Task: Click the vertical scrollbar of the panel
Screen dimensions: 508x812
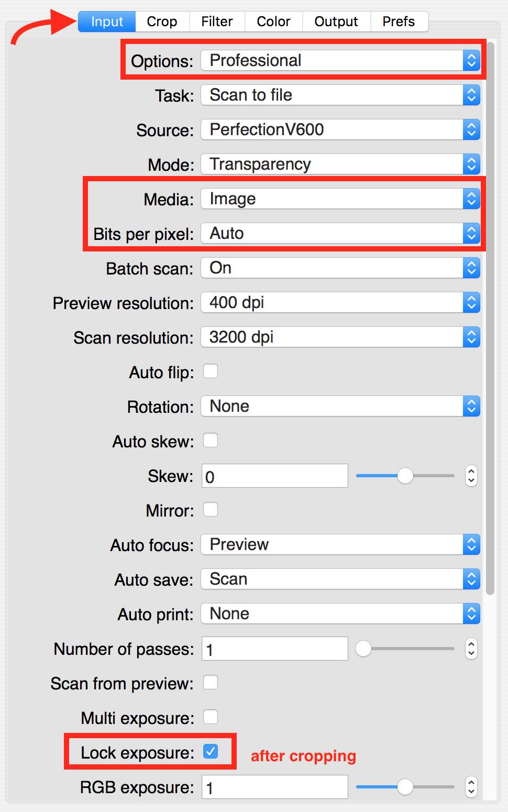Action: click(490, 319)
